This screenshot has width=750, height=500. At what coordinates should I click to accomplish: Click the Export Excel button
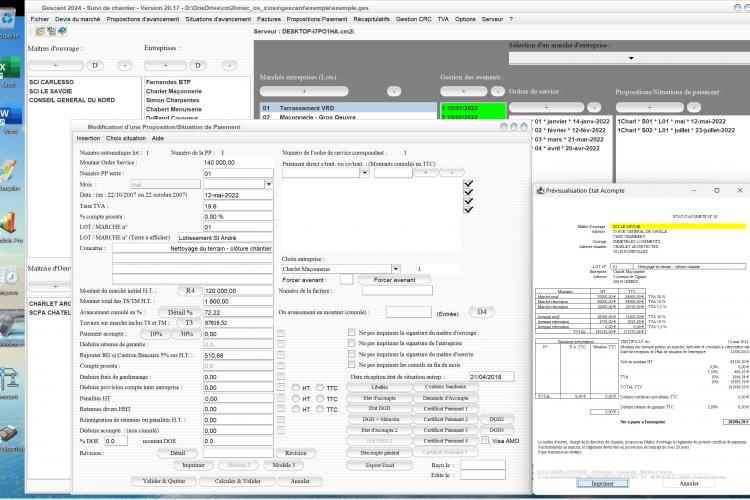pos(379,465)
